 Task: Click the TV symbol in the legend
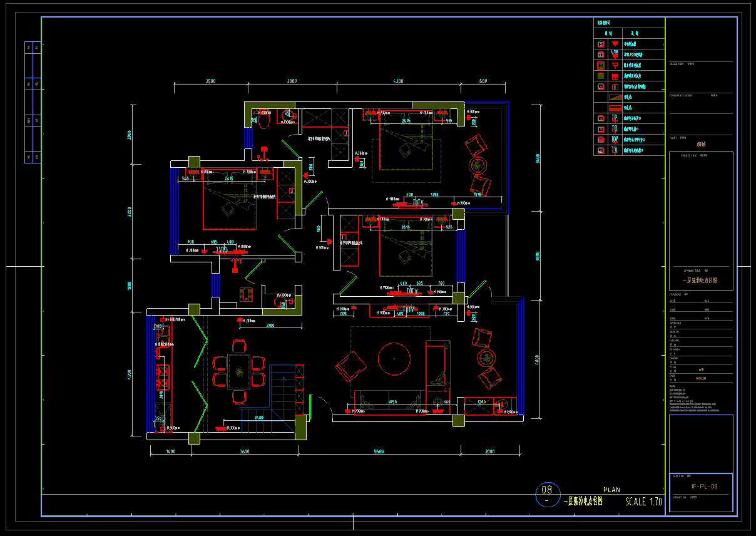tap(615, 150)
